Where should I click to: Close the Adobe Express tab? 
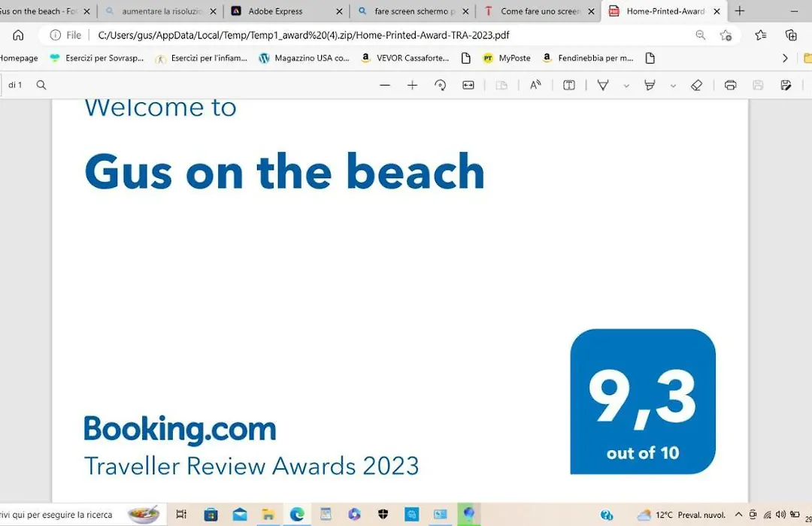tap(339, 11)
